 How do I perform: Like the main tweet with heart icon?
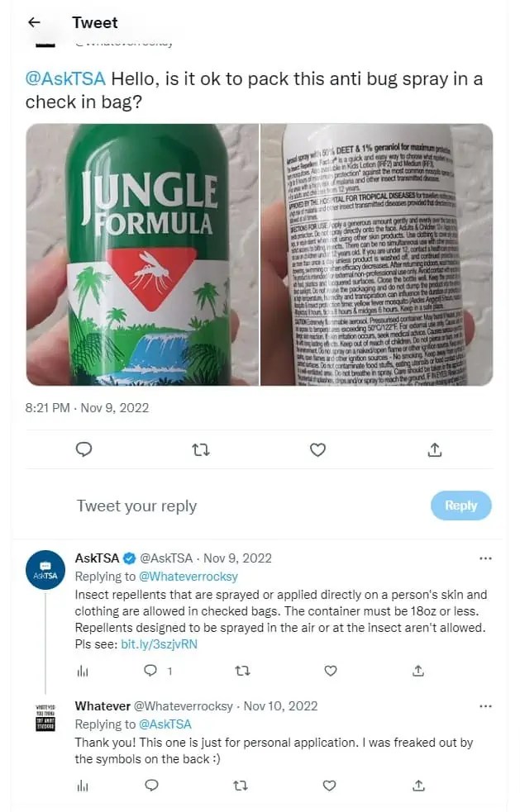tap(317, 450)
